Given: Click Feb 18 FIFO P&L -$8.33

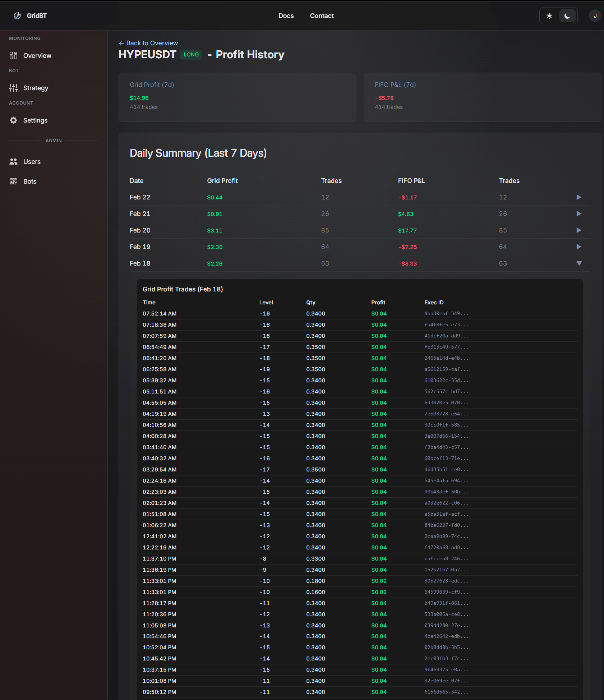Looking at the screenshot, I should [407, 263].
